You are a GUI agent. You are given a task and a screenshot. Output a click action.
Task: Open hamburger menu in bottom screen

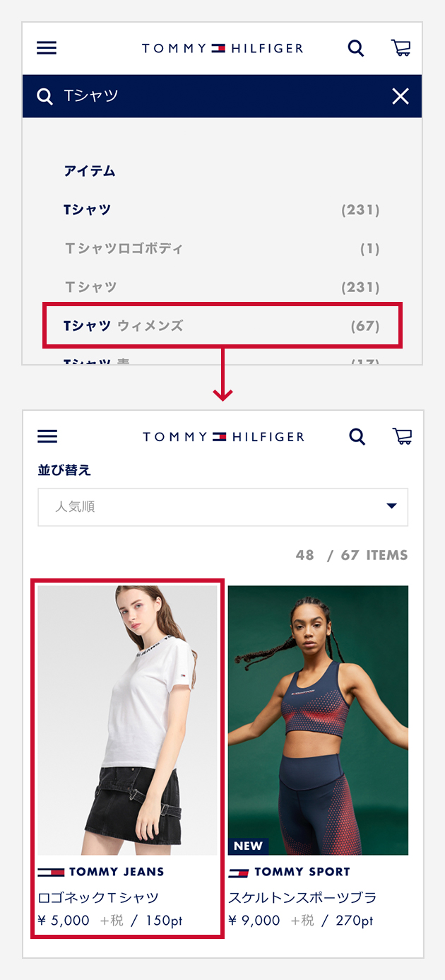[47, 436]
